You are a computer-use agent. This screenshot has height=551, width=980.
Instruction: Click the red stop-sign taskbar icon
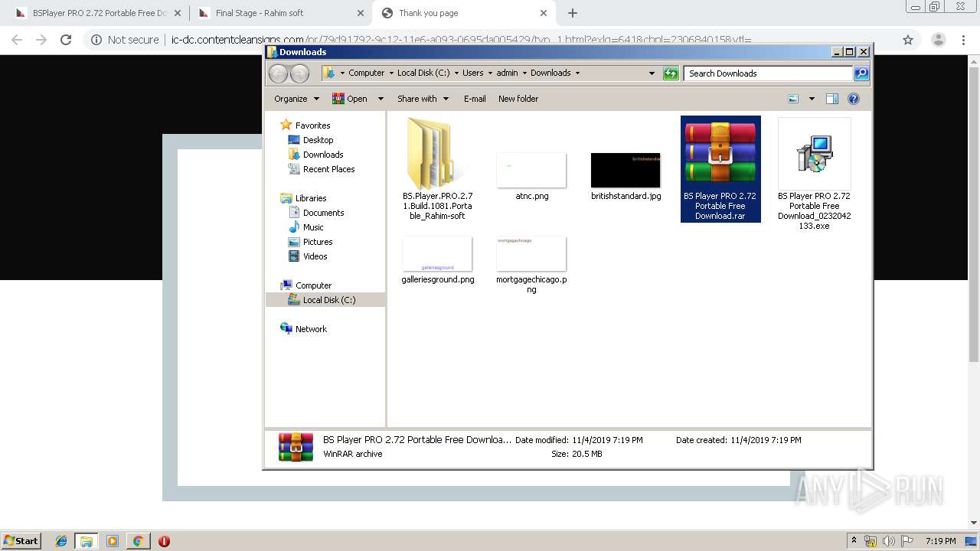pos(164,541)
